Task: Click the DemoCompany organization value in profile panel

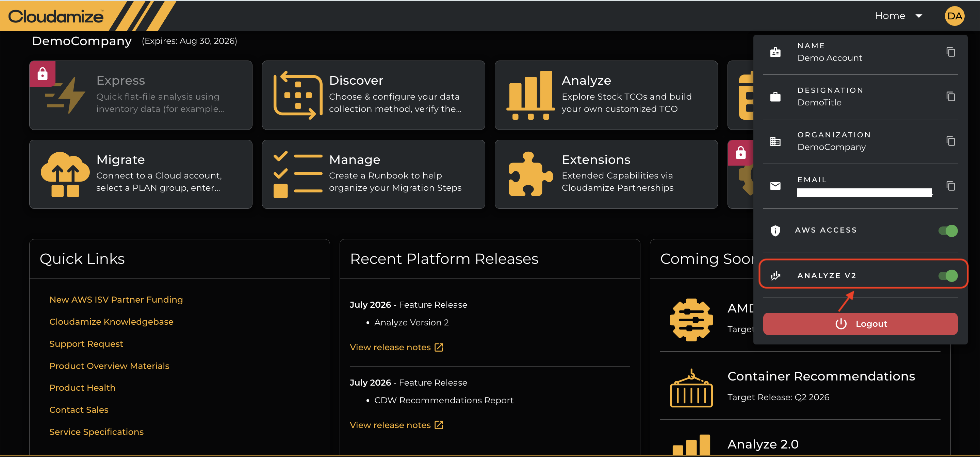Action: click(831, 147)
